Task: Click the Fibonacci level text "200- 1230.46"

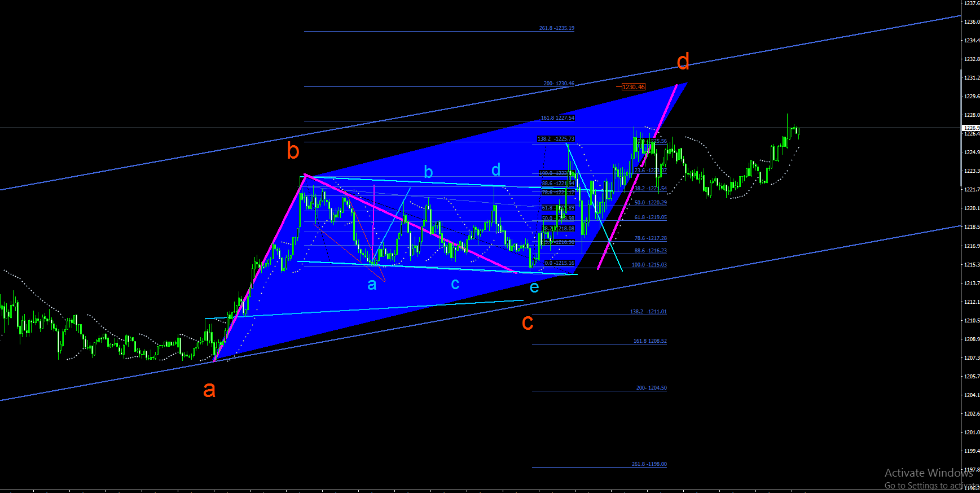Action: [x=559, y=84]
